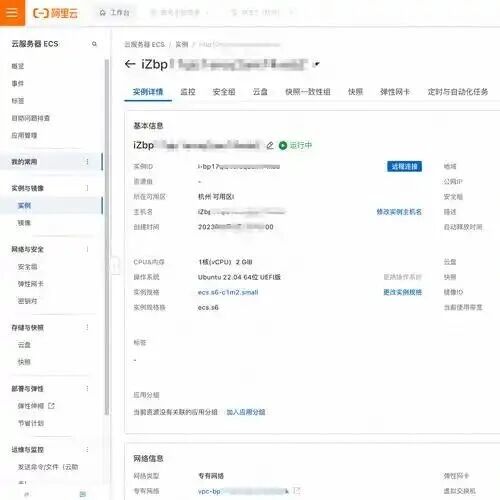Open 快照 in sidebar
The height and width of the screenshot is (500, 500).
24,362
